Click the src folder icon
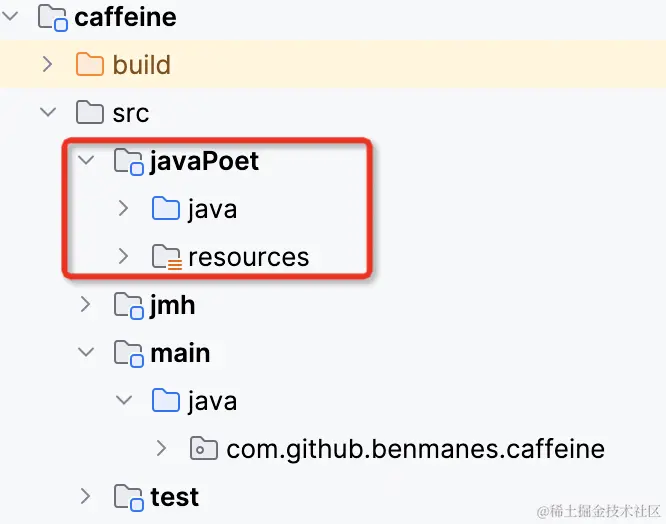Screen dimensions: 666x524 pos(90,113)
